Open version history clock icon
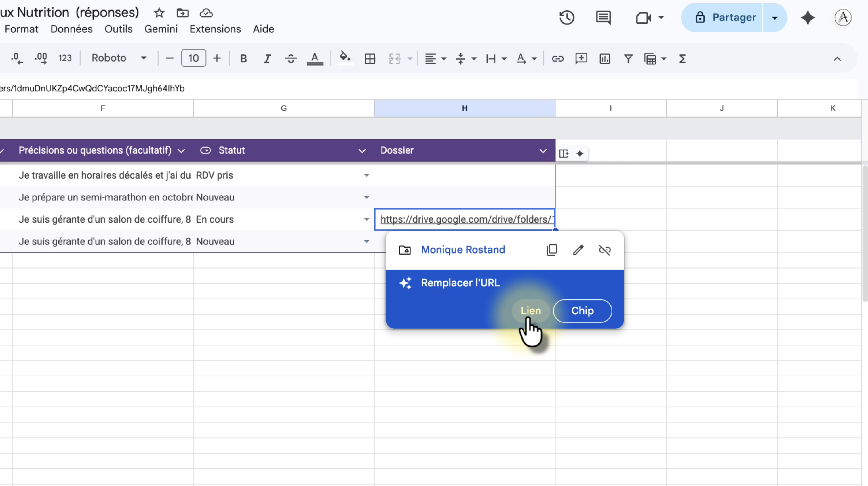 click(x=567, y=18)
